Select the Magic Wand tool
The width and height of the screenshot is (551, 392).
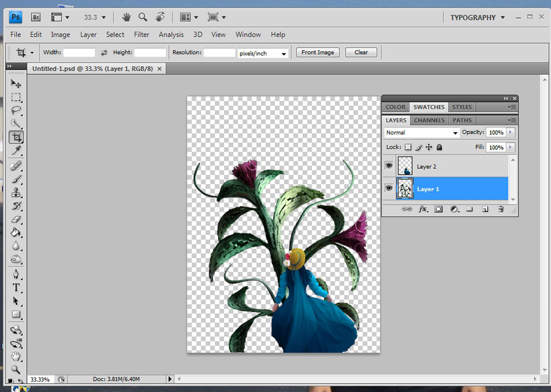coord(16,124)
